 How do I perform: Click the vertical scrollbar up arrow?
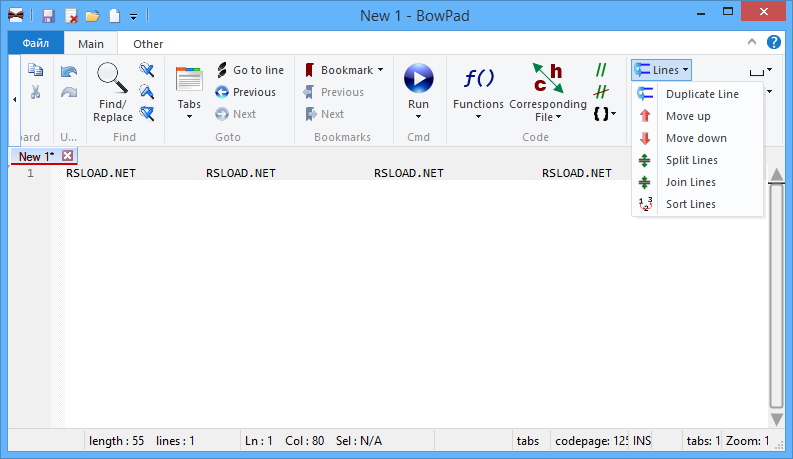coord(777,175)
